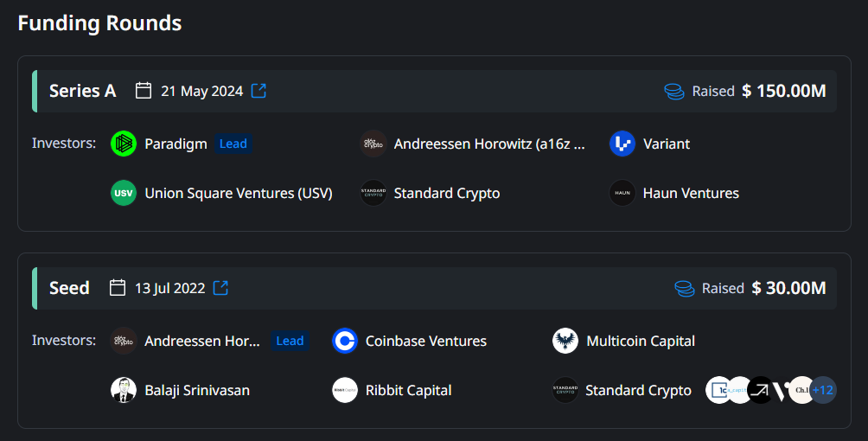This screenshot has height=441, width=868.
Task: Click Balaji Srinivasan's avatar
Action: tap(124, 390)
